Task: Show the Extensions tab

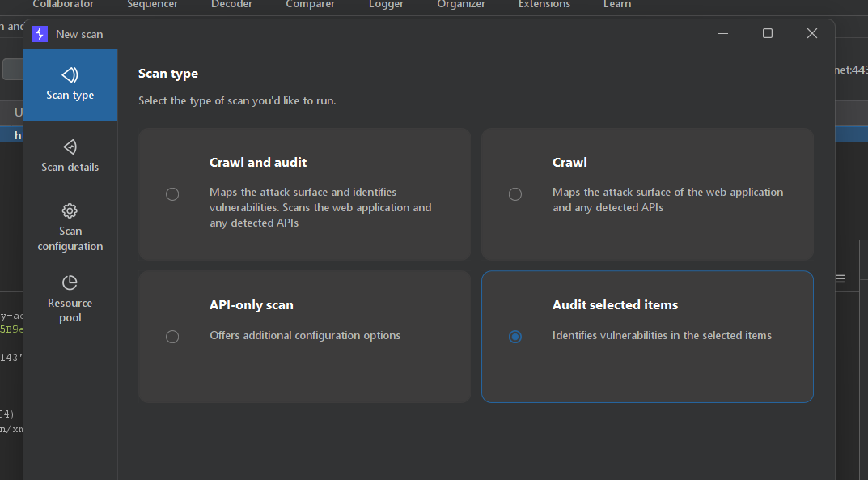Action: [x=544, y=5]
